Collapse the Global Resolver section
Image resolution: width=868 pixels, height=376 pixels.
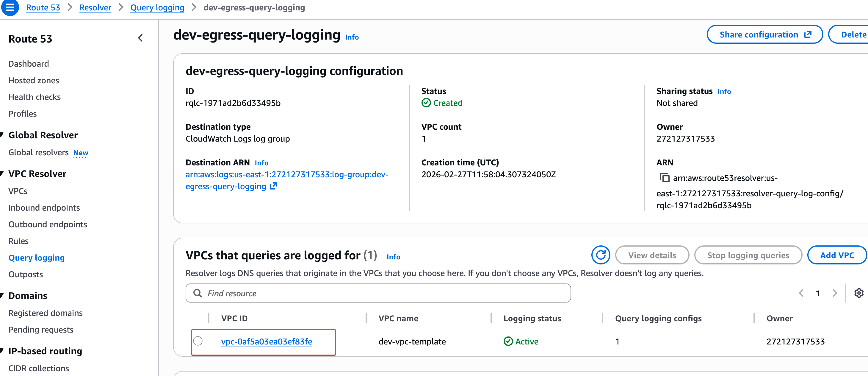point(2,135)
